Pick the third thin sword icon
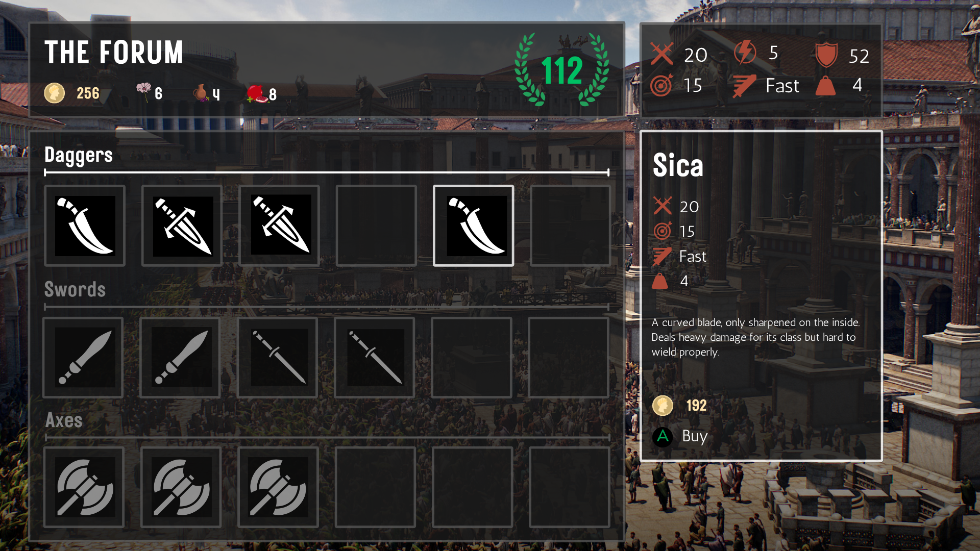This screenshot has width=980, height=551. [x=278, y=357]
